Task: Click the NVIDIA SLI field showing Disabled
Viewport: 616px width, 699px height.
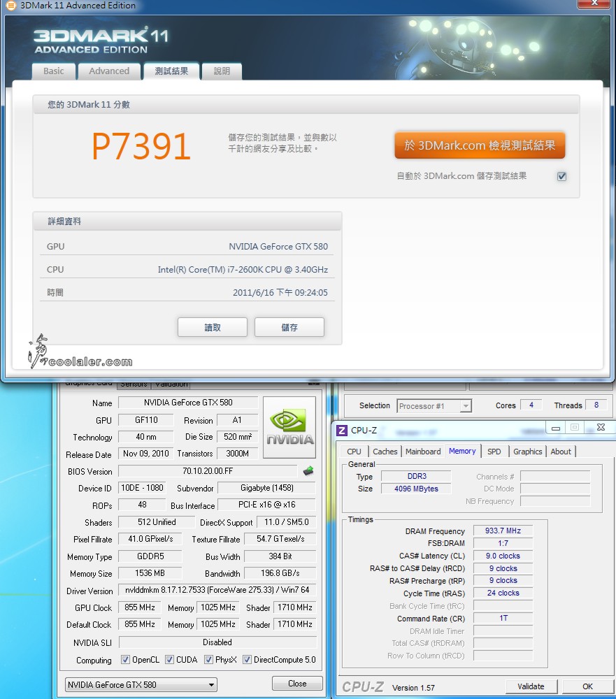Action: click(x=217, y=642)
